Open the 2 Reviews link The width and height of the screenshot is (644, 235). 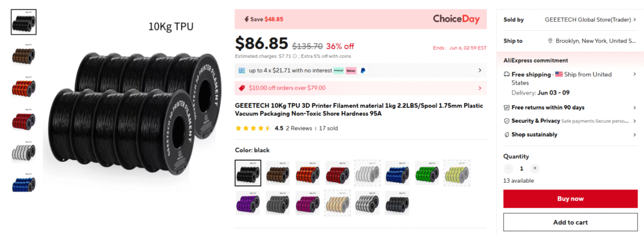[299, 128]
